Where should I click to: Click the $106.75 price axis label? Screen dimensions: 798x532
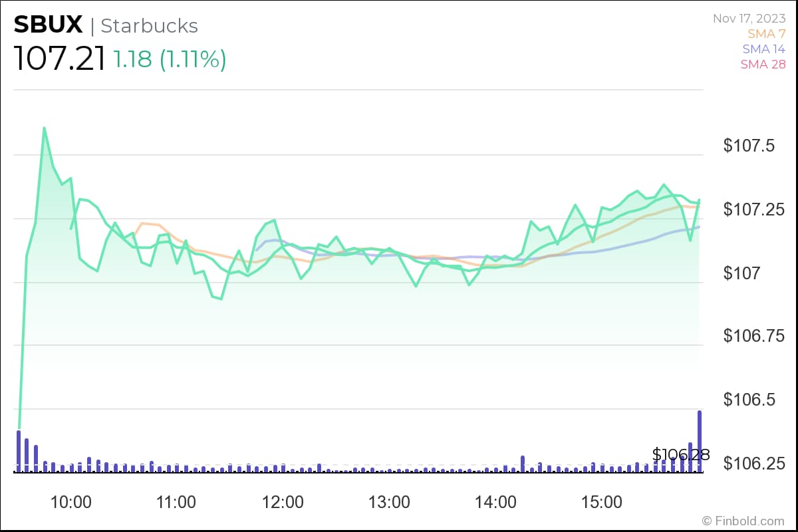click(754, 336)
